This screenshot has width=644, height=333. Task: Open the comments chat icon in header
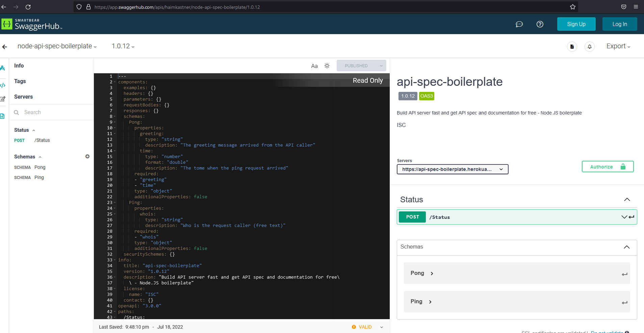point(519,24)
